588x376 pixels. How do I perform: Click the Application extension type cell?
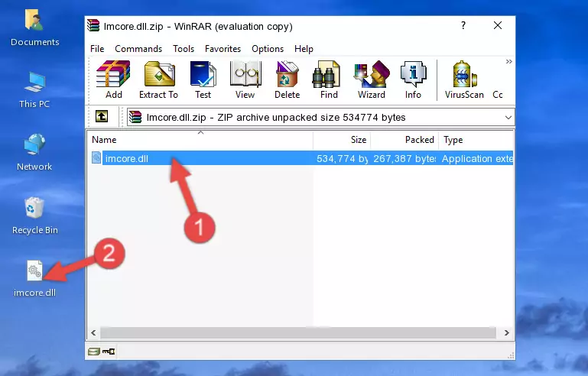click(477, 158)
